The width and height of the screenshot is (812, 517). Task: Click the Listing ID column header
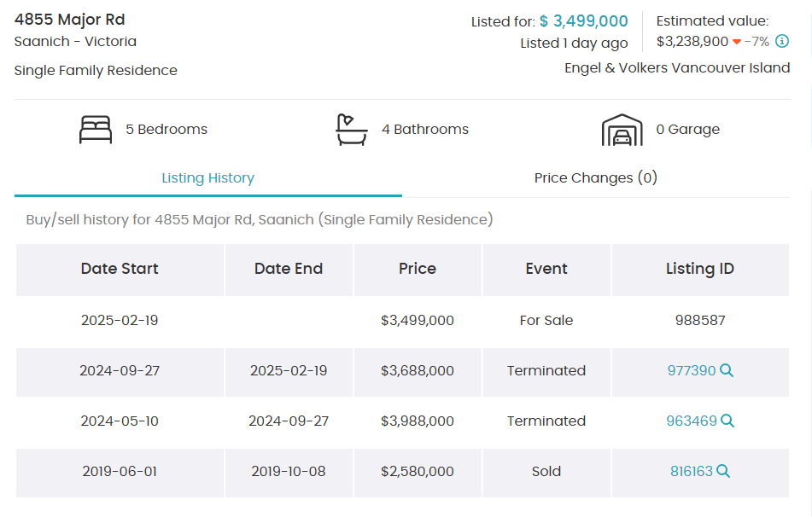pos(700,269)
